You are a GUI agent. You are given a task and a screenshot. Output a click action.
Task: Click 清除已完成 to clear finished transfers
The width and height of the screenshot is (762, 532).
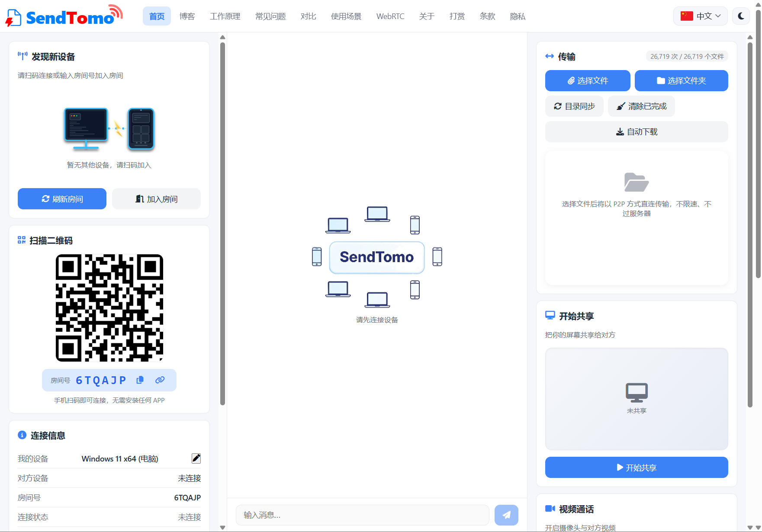(x=641, y=106)
